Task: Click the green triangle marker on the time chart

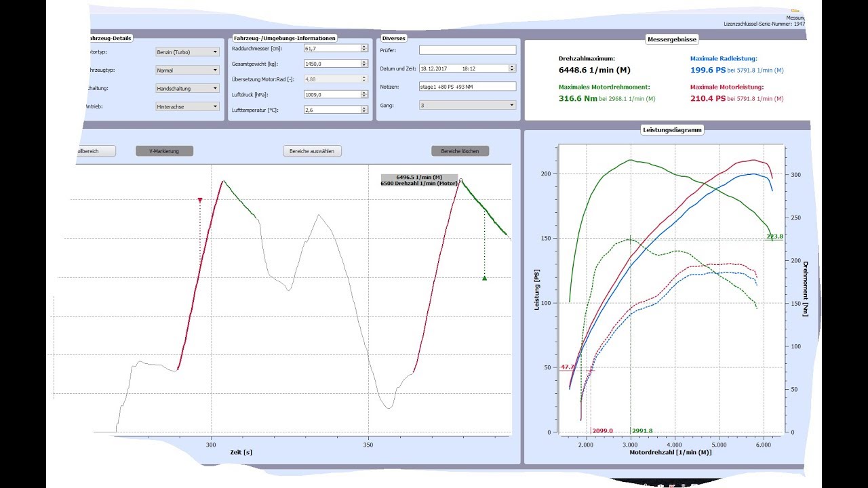Action: [x=484, y=277]
